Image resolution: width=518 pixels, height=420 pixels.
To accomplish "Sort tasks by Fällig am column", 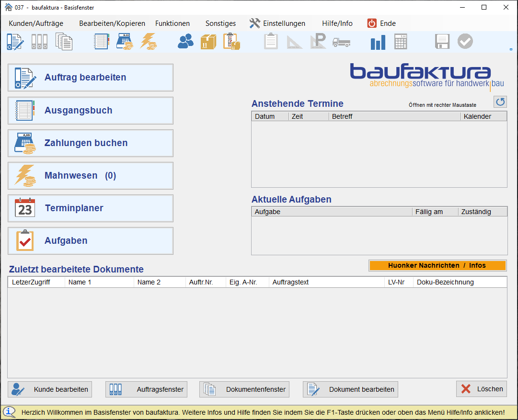I will tap(436, 212).
